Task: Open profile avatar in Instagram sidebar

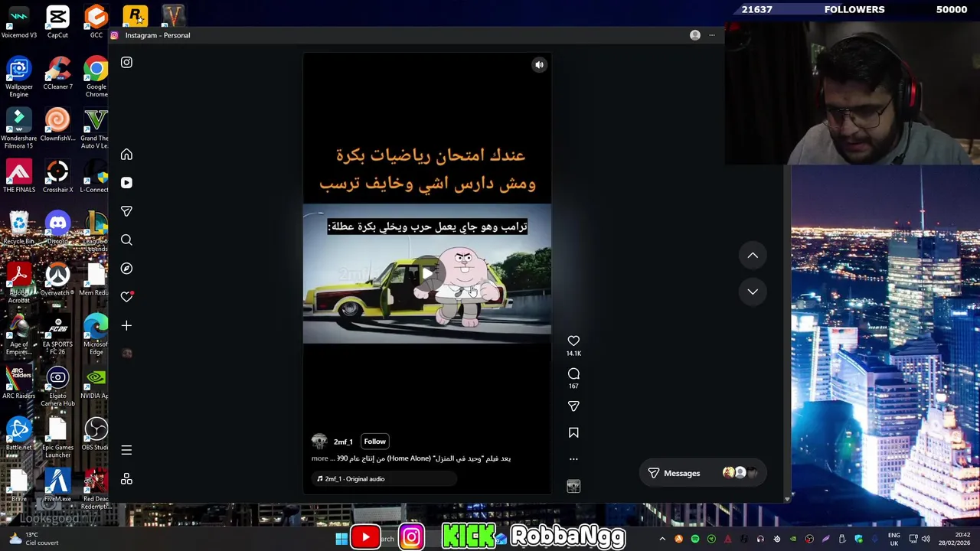Action: [127, 354]
